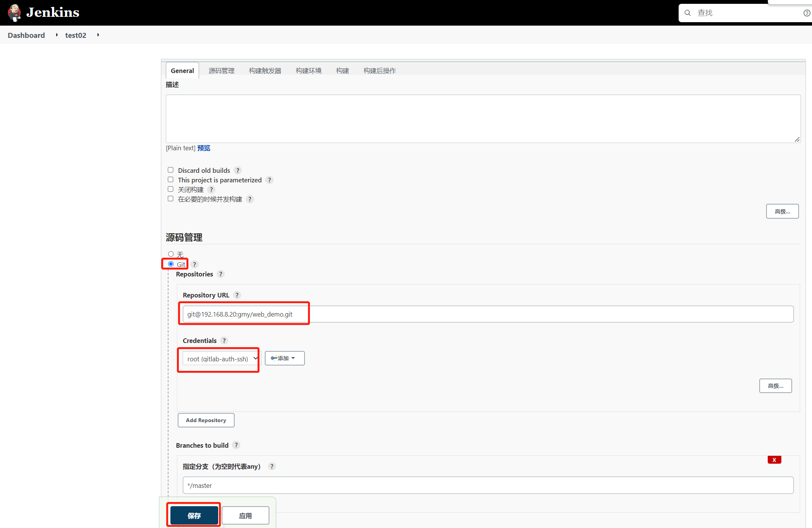
Task: Click the 预览 preview link
Action: 204,148
